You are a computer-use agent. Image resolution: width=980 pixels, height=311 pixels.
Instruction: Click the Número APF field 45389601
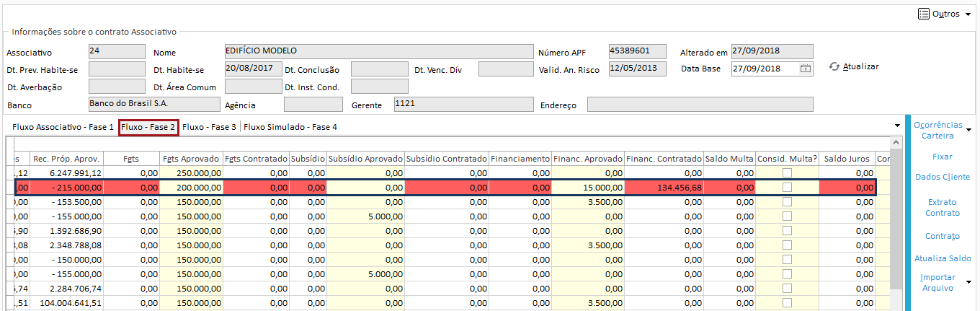tap(638, 52)
